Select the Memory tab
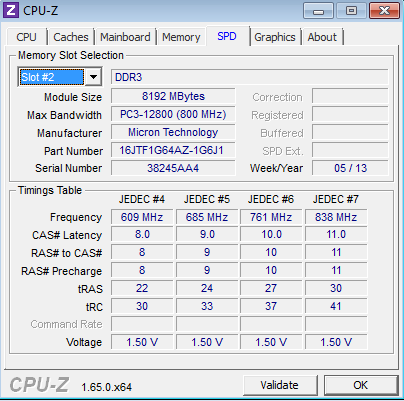Viewport: 404px width, 401px height. (x=181, y=37)
